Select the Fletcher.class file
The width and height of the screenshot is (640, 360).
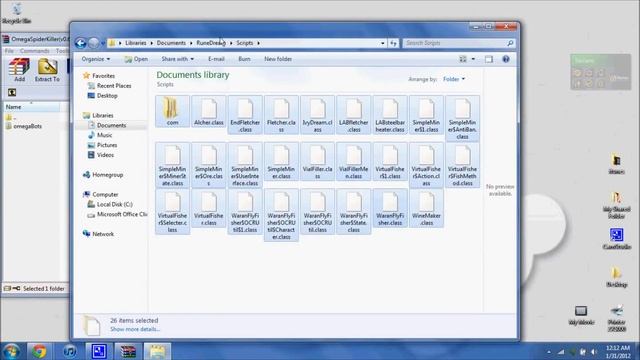pyautogui.click(x=281, y=115)
